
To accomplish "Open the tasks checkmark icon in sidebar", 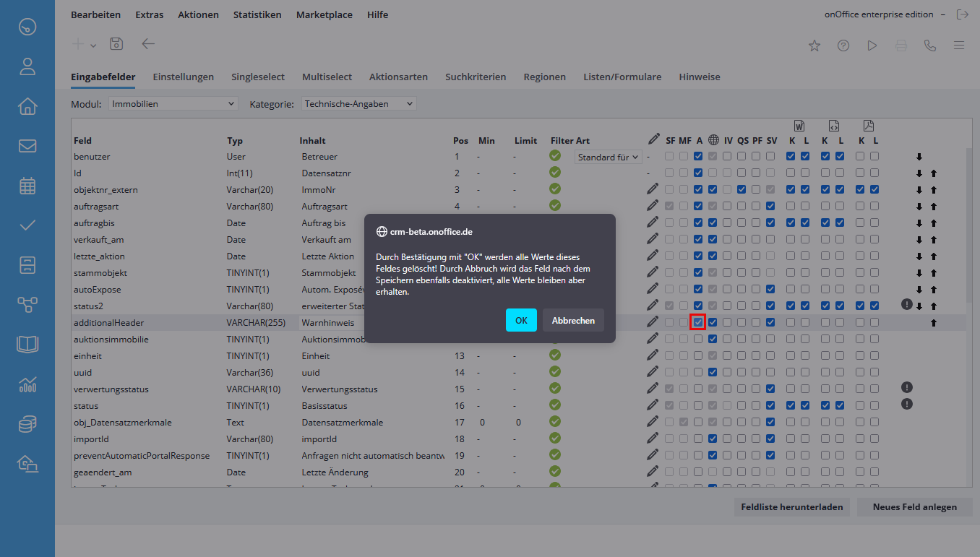I will [27, 225].
